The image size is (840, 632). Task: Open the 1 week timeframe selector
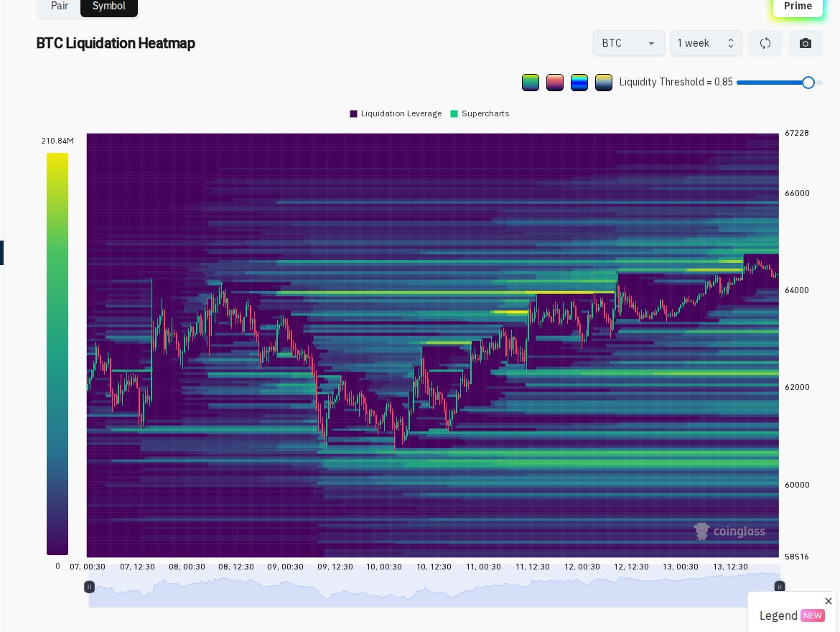coord(706,43)
